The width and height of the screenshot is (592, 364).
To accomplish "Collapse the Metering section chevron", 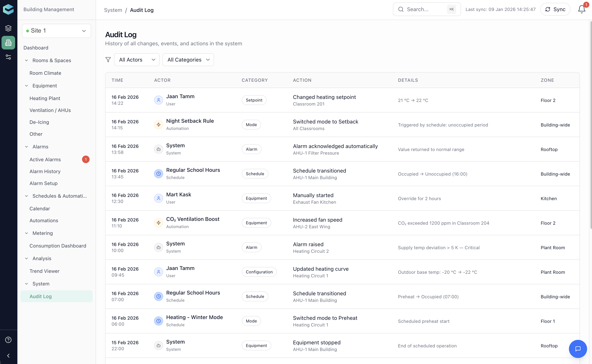I will (x=26, y=233).
